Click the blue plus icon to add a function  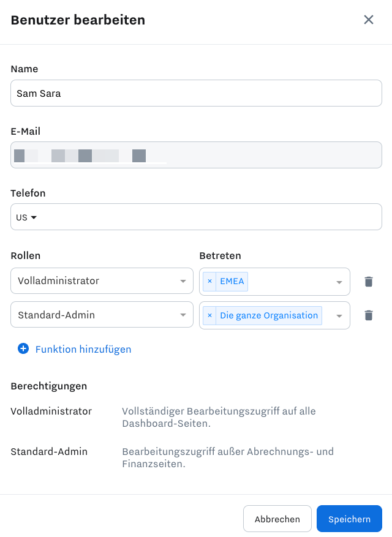click(x=23, y=348)
